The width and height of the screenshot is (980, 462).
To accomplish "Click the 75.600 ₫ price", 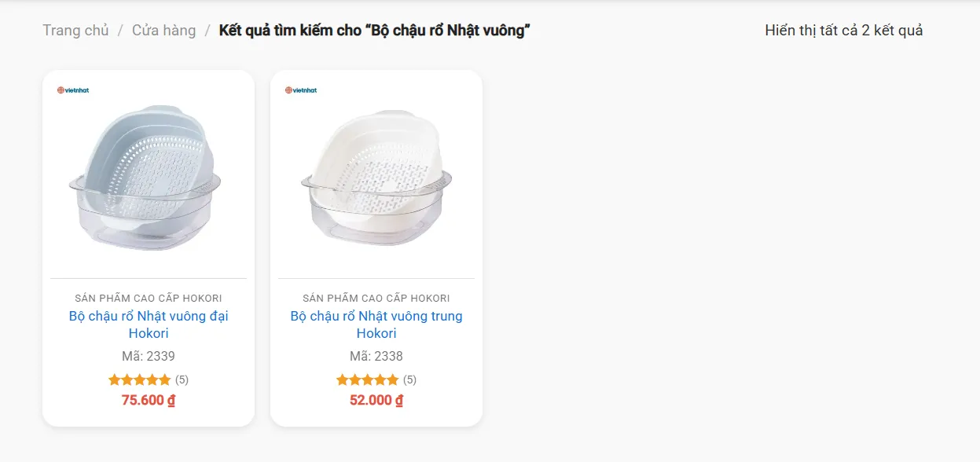I will (x=149, y=400).
